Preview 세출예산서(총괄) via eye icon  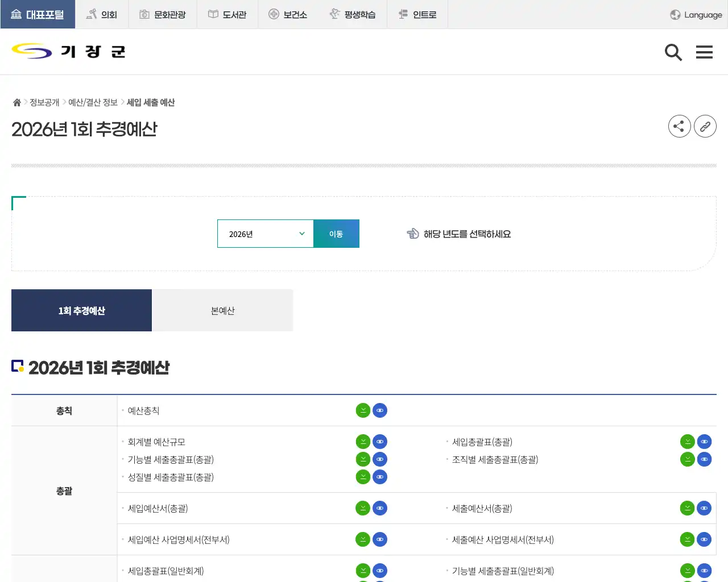704,508
